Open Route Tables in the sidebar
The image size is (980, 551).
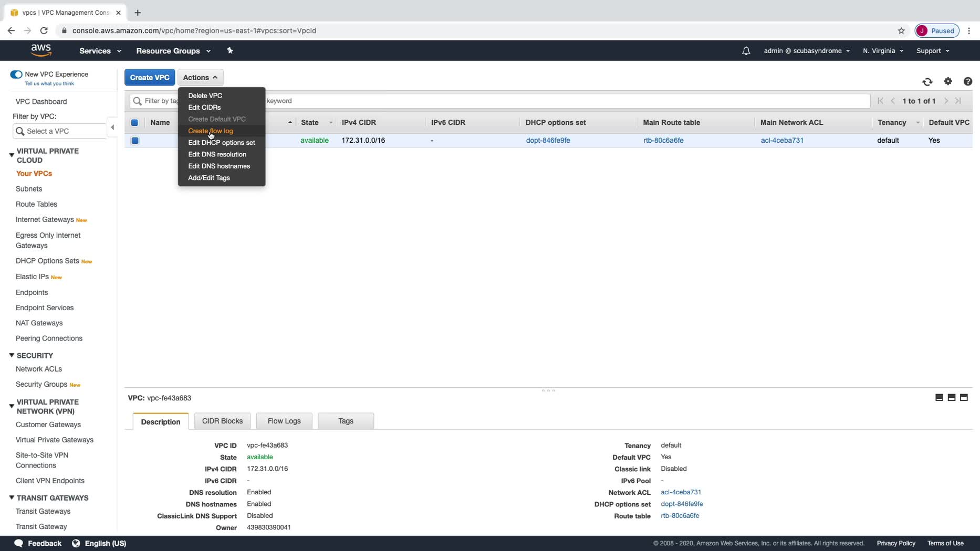pos(36,204)
